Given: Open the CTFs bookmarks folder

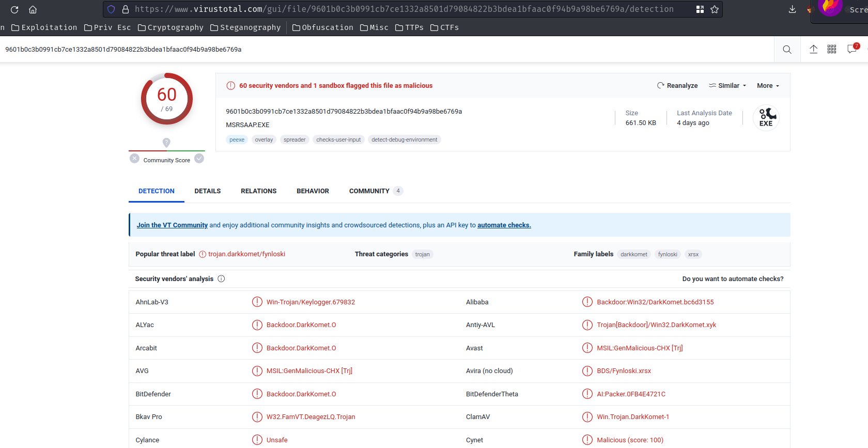Looking at the screenshot, I should coord(444,27).
